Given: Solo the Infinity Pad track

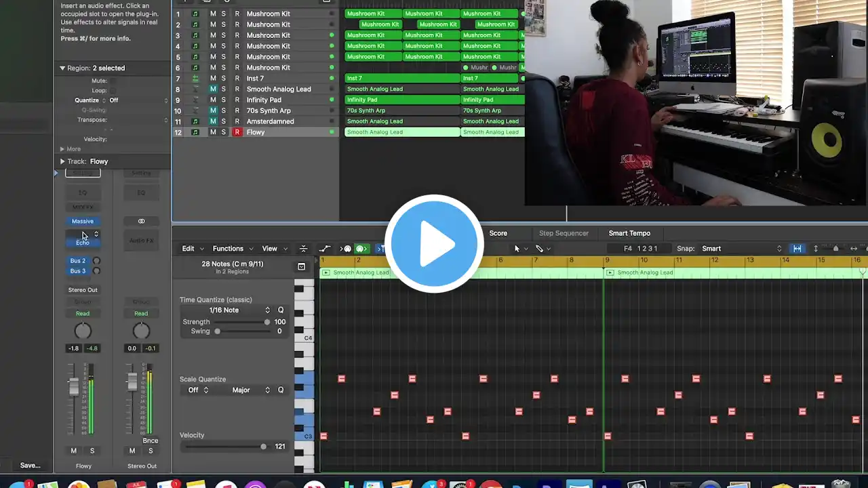Looking at the screenshot, I should [224, 100].
